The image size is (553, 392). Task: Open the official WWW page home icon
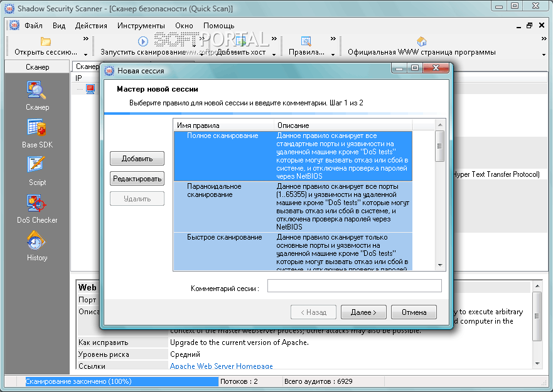pos(421,41)
